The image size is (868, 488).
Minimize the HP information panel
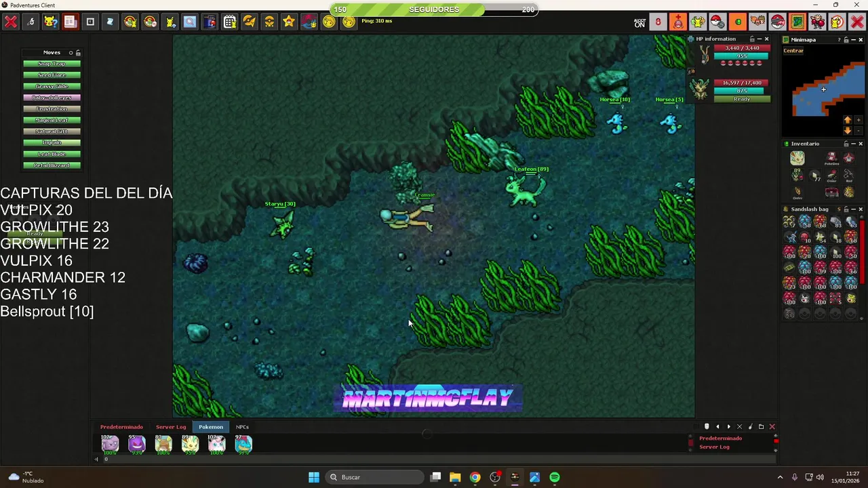[x=759, y=39]
